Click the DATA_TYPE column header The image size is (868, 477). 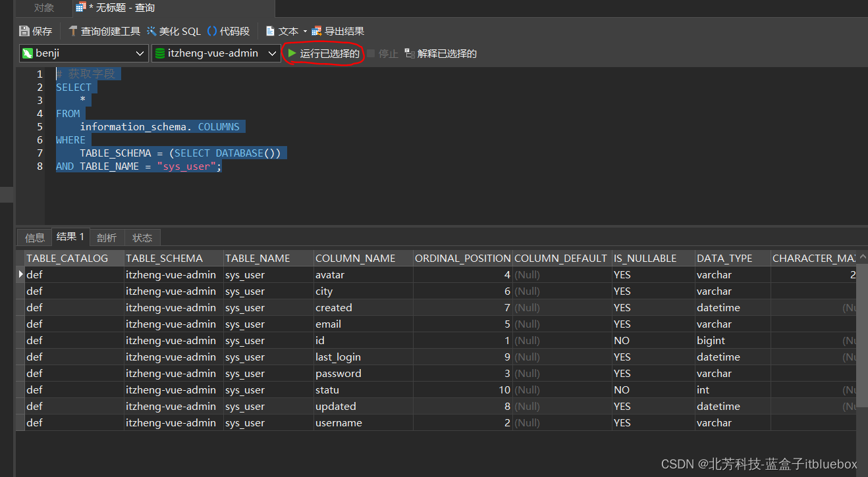pos(733,258)
